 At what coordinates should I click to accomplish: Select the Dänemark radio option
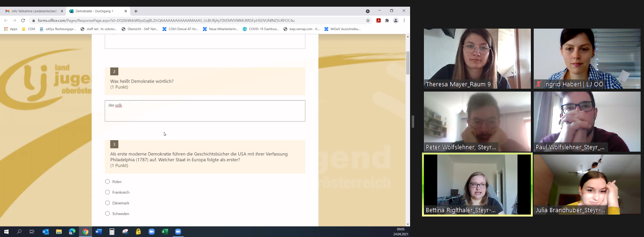[x=107, y=203]
